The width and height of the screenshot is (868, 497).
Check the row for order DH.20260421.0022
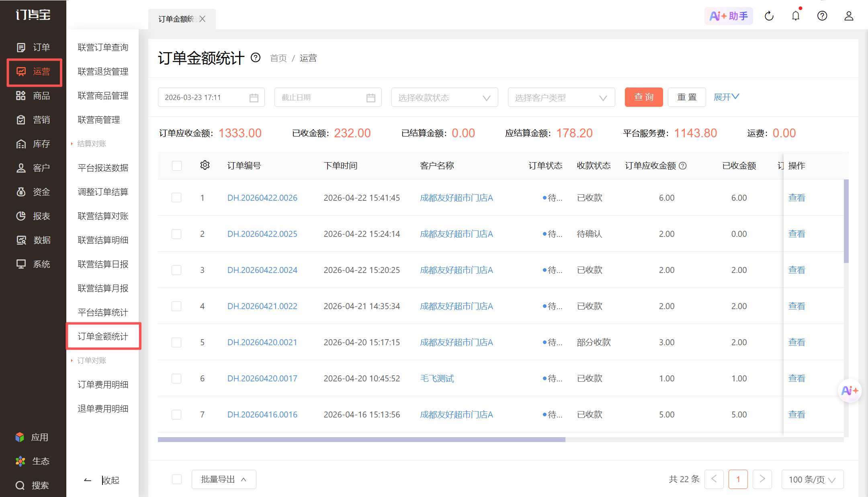click(x=176, y=306)
